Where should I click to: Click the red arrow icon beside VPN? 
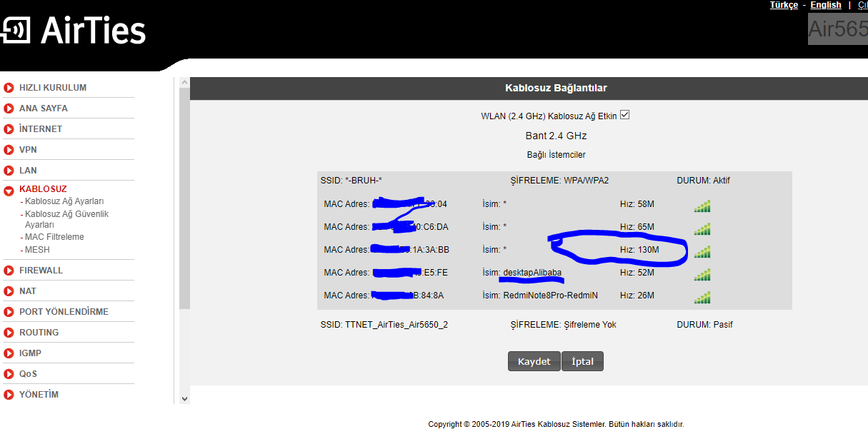click(9, 150)
